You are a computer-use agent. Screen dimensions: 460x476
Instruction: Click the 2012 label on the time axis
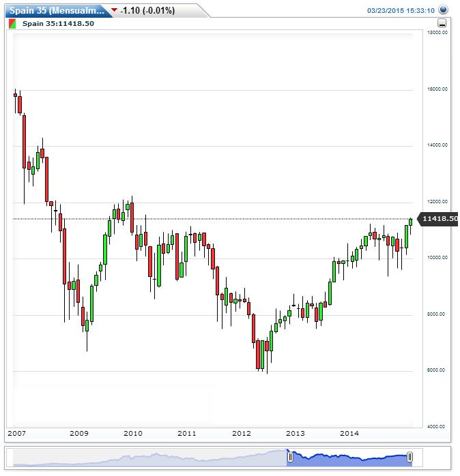[240, 433]
